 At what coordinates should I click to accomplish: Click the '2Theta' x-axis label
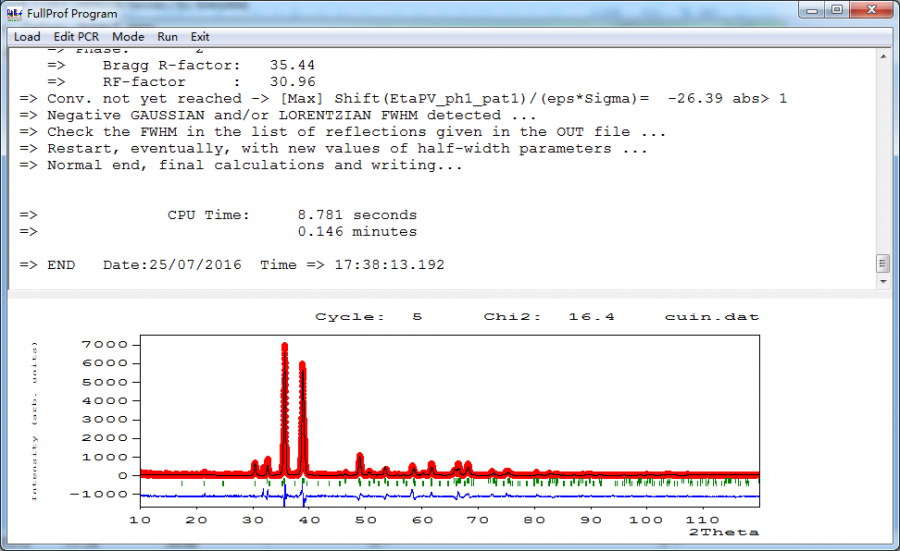click(x=724, y=533)
